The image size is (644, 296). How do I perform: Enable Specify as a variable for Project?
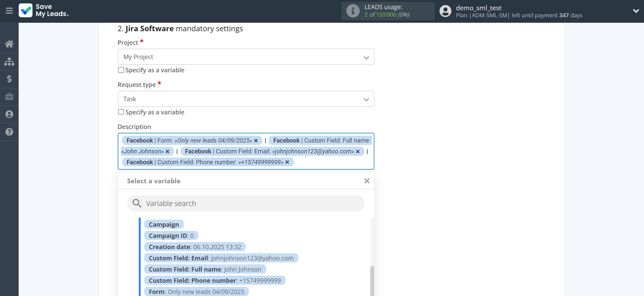coord(121,70)
